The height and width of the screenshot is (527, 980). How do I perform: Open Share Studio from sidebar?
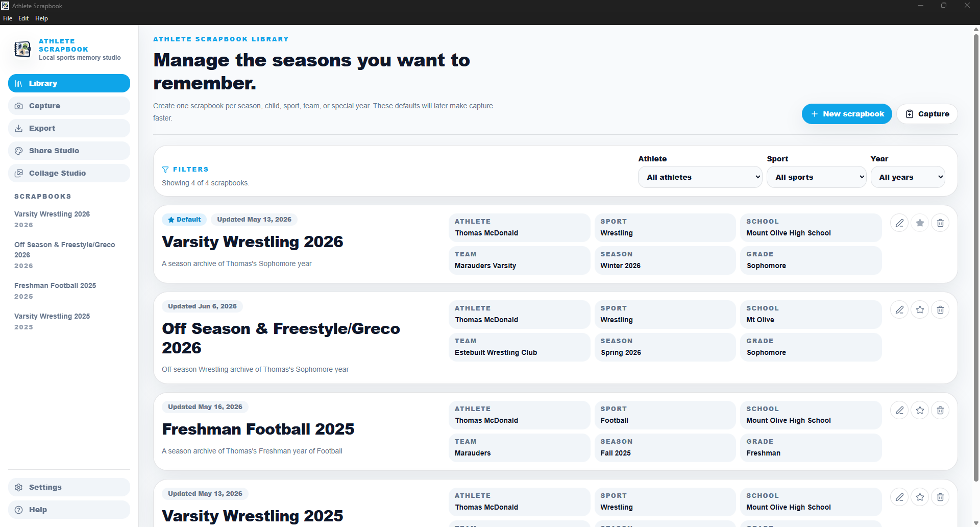coord(69,151)
